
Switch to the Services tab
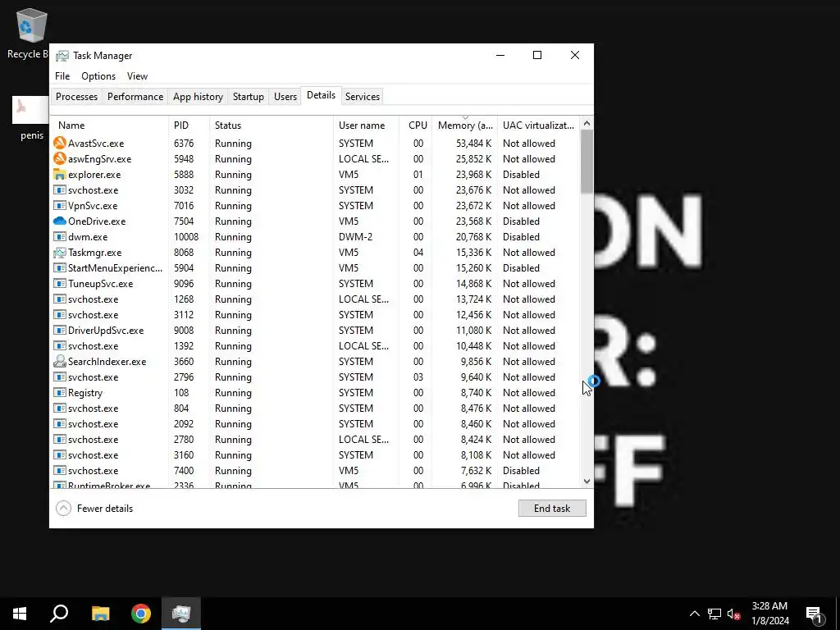click(x=362, y=97)
